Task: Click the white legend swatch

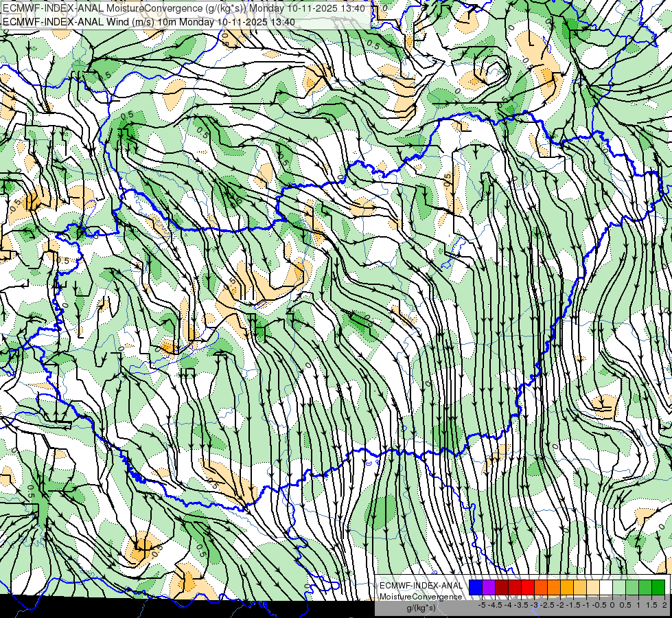Action: [606, 588]
